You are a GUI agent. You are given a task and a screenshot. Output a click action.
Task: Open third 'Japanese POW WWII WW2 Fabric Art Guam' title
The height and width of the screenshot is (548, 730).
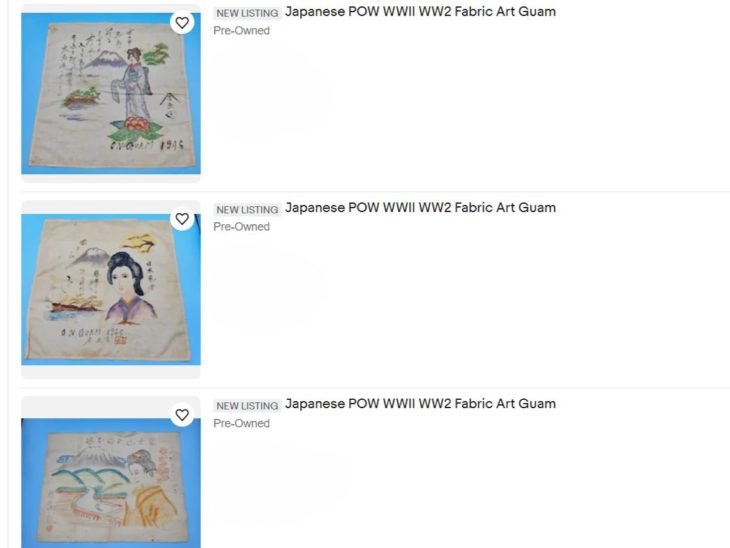point(420,404)
